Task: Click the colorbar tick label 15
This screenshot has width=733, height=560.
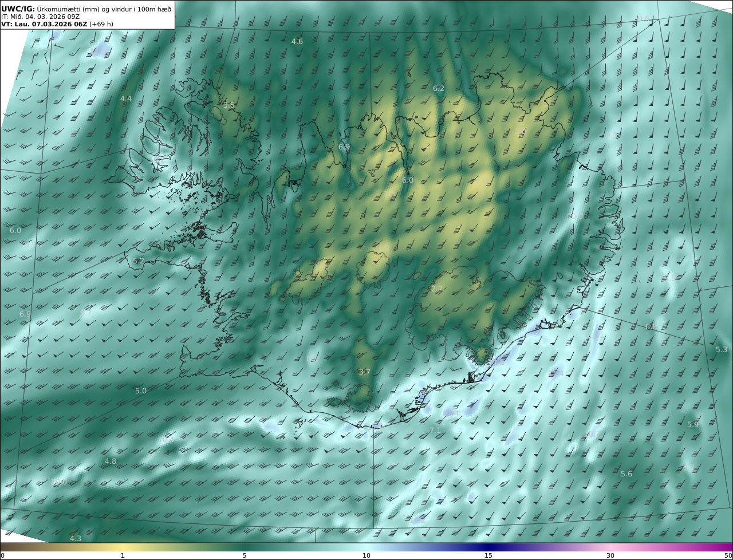Action: coord(488,555)
